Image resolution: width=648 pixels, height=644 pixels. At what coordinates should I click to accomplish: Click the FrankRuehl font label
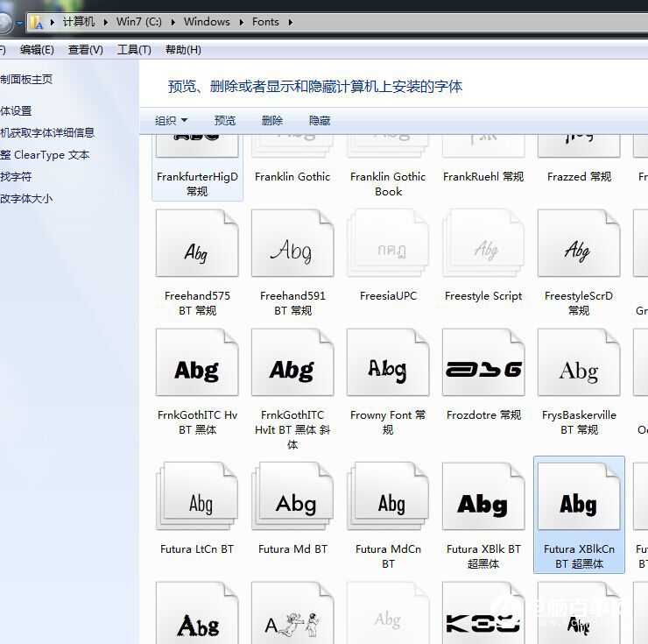483,177
